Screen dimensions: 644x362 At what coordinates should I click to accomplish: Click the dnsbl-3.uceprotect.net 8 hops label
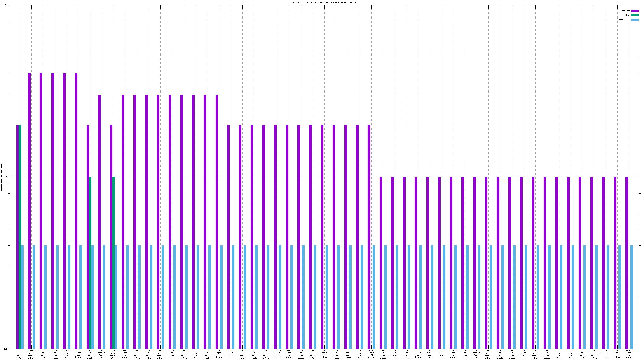click(x=477, y=354)
